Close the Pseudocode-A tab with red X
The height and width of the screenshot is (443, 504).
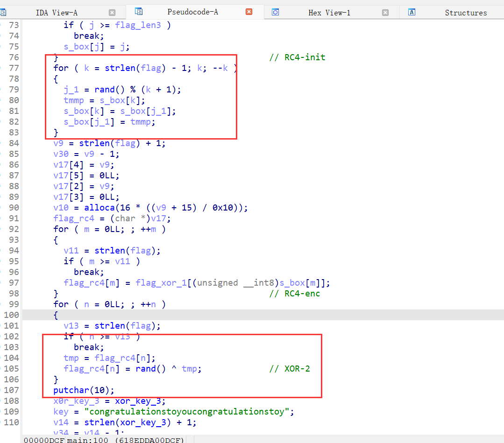pos(249,12)
